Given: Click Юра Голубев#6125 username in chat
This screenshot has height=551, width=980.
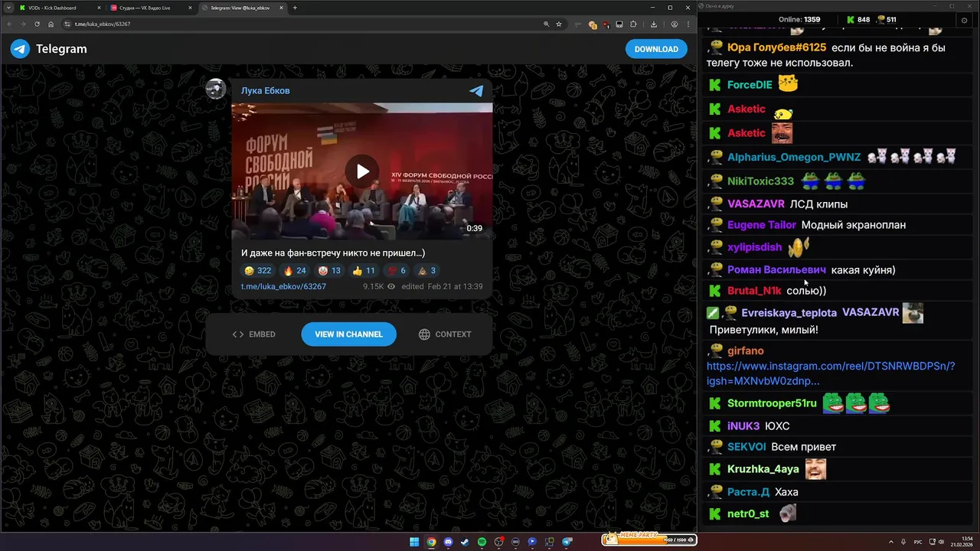Looking at the screenshot, I should [776, 47].
